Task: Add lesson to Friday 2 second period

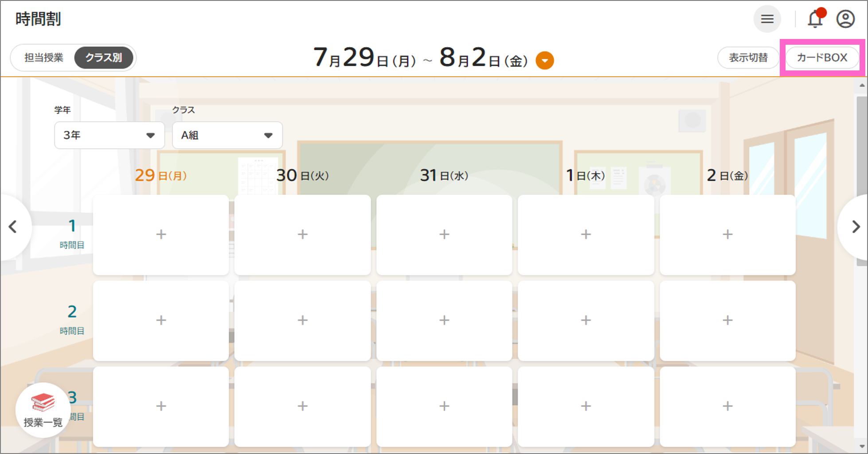Action: pyautogui.click(x=727, y=320)
